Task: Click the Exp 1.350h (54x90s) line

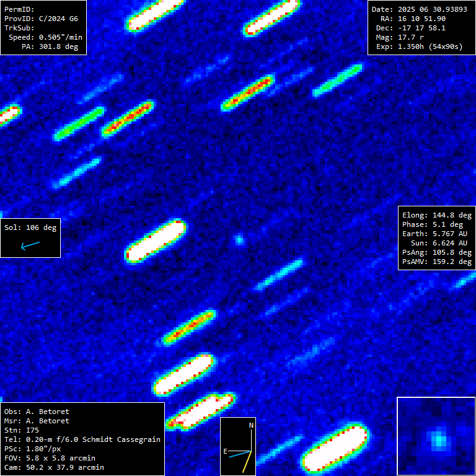Action: [419, 46]
